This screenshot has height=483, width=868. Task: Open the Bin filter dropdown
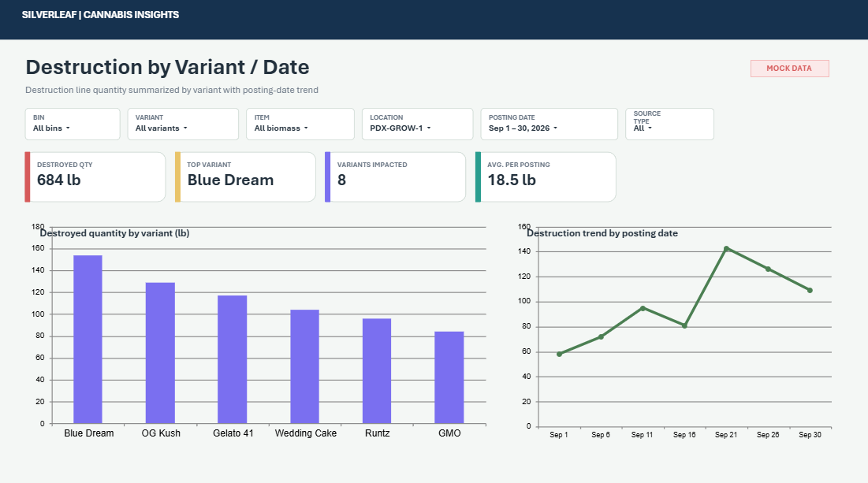tap(73, 124)
